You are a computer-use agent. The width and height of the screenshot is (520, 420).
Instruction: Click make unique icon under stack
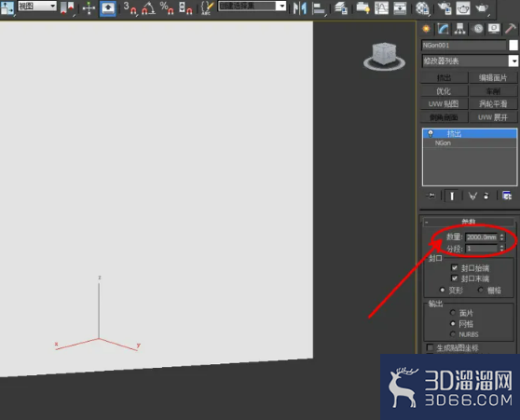(x=472, y=196)
